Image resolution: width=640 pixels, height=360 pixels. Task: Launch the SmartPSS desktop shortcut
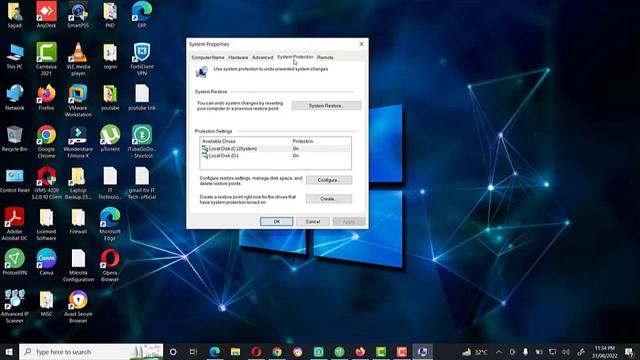point(78,14)
